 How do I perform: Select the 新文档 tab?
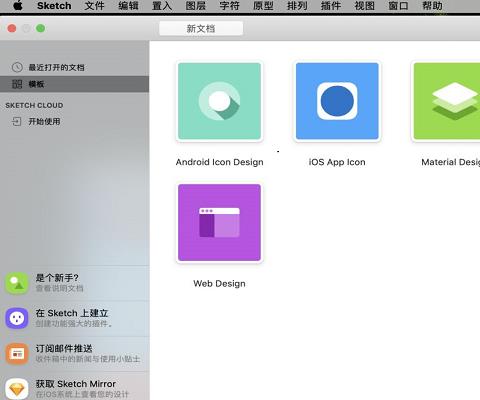[x=201, y=28]
